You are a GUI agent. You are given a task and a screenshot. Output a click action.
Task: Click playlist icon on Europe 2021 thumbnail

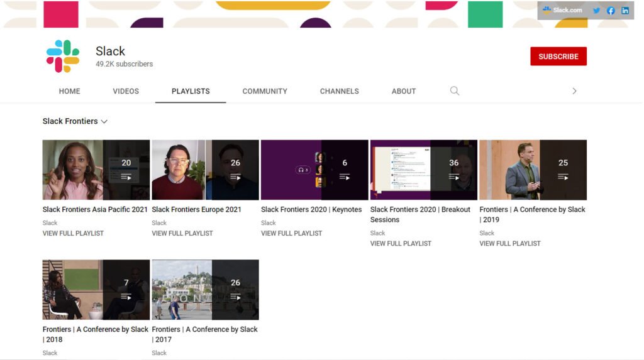235,177
